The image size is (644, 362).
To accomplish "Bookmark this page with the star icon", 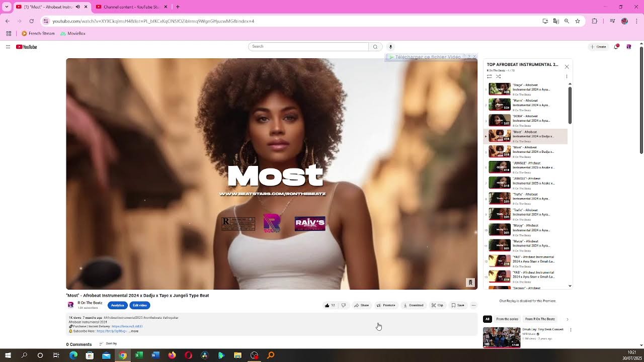I will 578,21.
